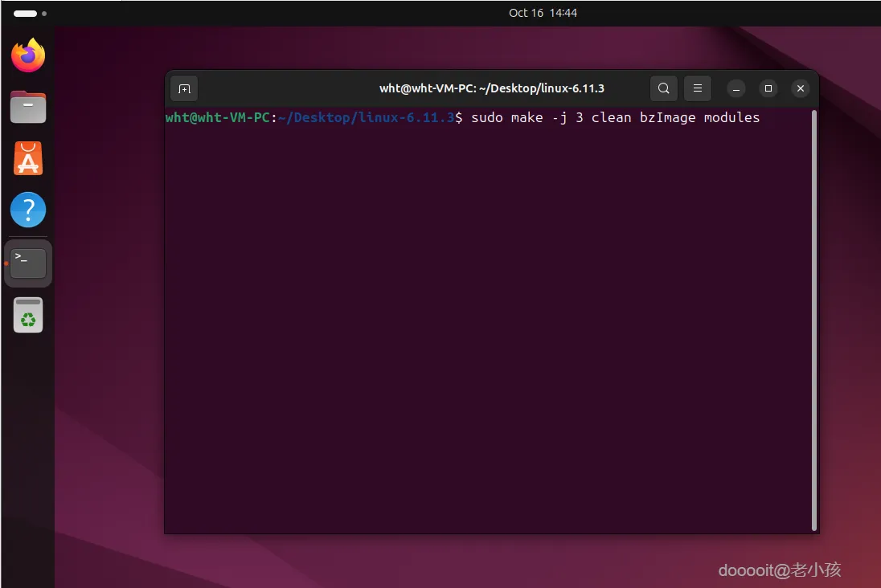
Task: Open terminal search
Action: coord(663,88)
